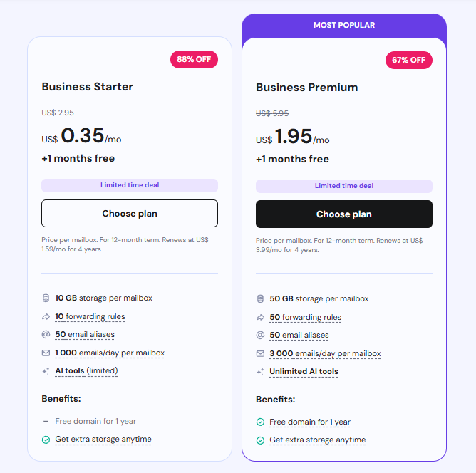
Task: Click sparkle icon beside AI tools (limited)
Action: coord(46,370)
